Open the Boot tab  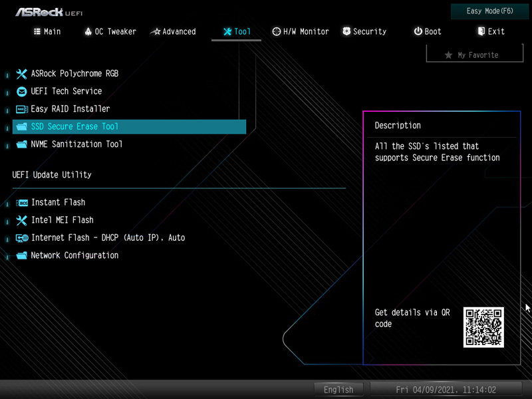pyautogui.click(x=428, y=31)
